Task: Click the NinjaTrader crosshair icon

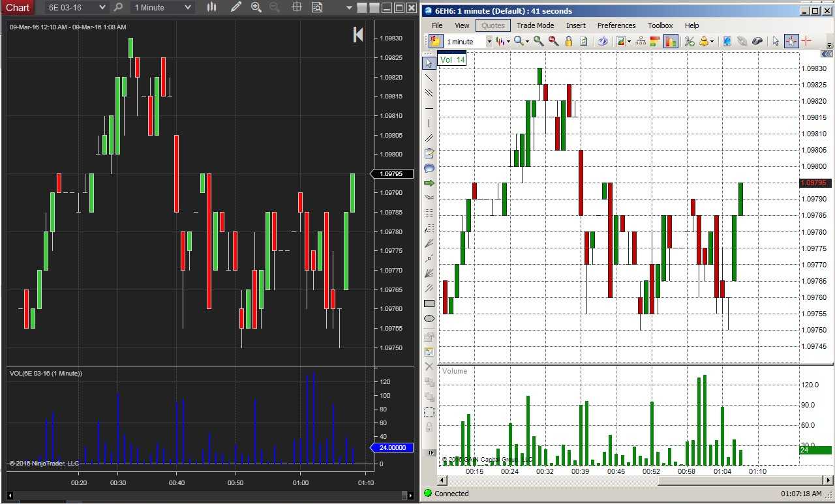Action: click(297, 7)
